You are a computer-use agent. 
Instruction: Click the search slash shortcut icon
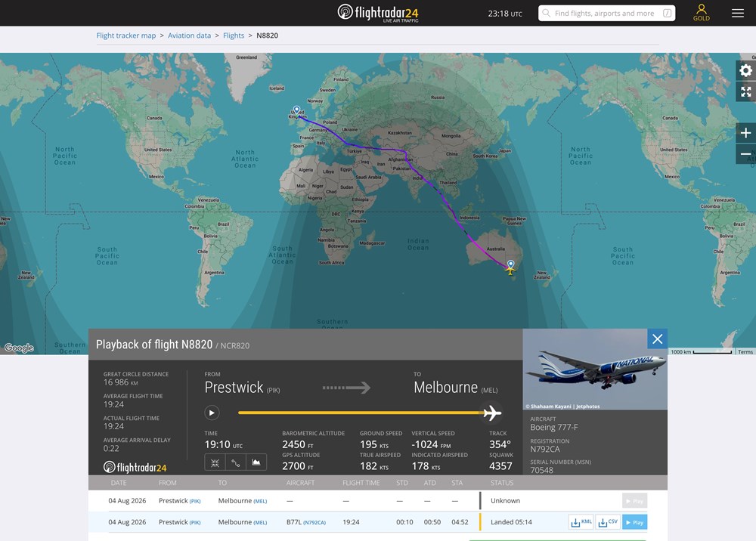(x=668, y=13)
